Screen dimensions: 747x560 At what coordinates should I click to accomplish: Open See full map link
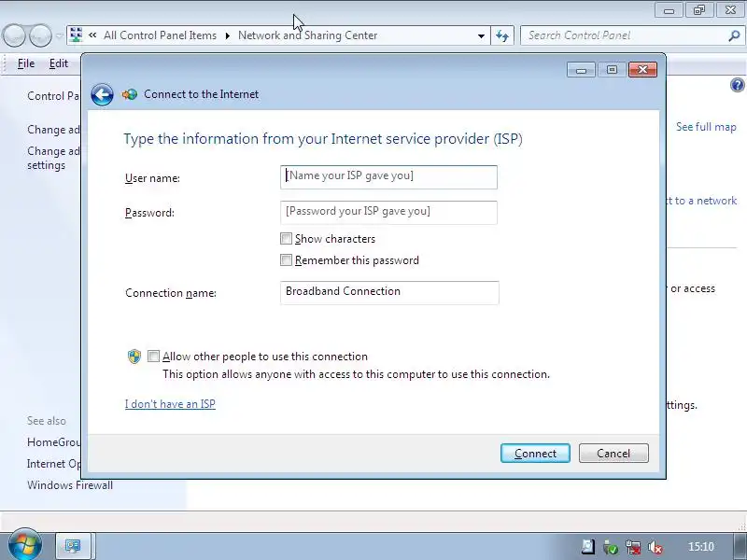coord(706,127)
